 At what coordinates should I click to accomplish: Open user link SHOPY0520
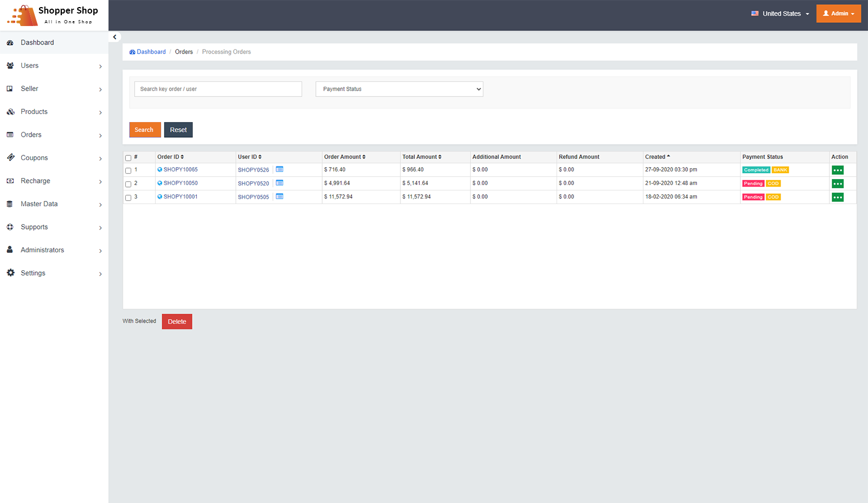tap(253, 183)
